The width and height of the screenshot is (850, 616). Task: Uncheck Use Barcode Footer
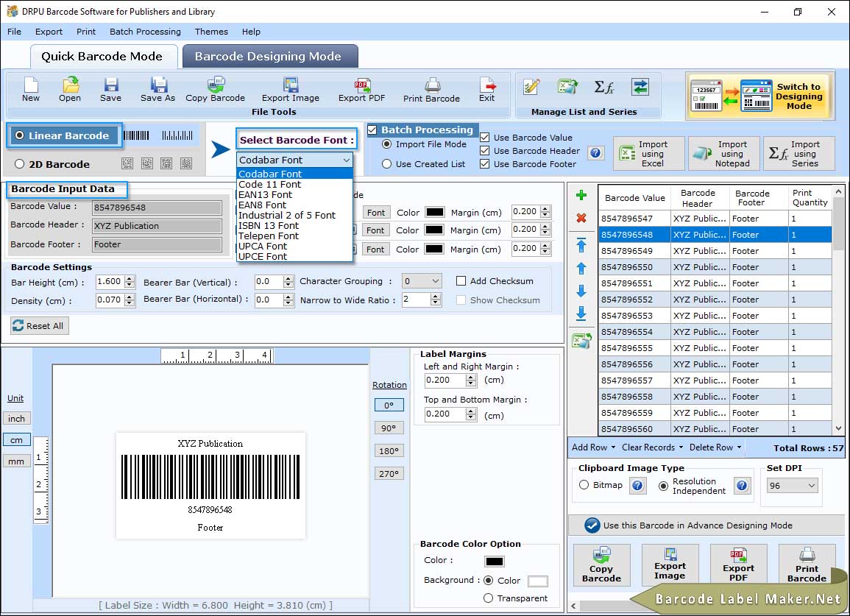click(x=485, y=164)
